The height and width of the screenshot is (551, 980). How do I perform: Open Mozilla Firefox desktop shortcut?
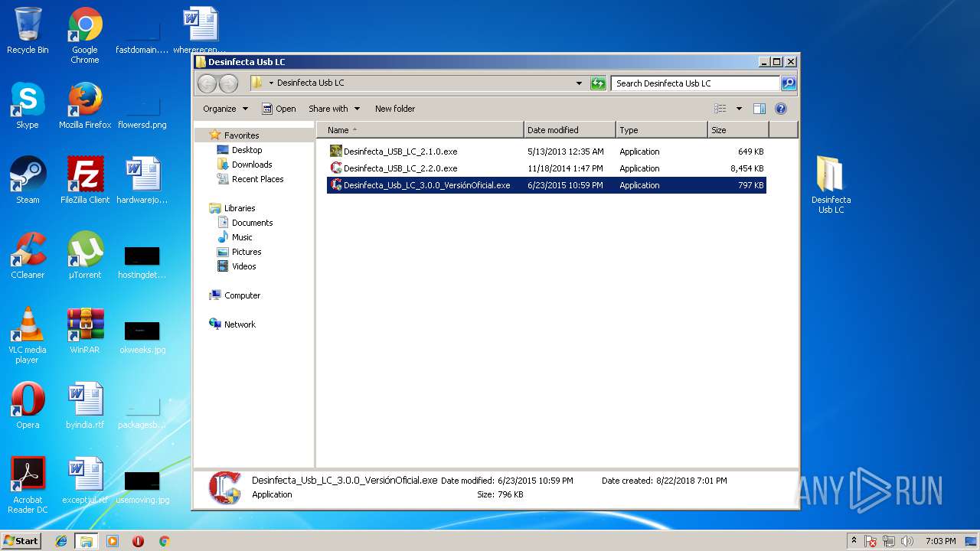click(85, 106)
